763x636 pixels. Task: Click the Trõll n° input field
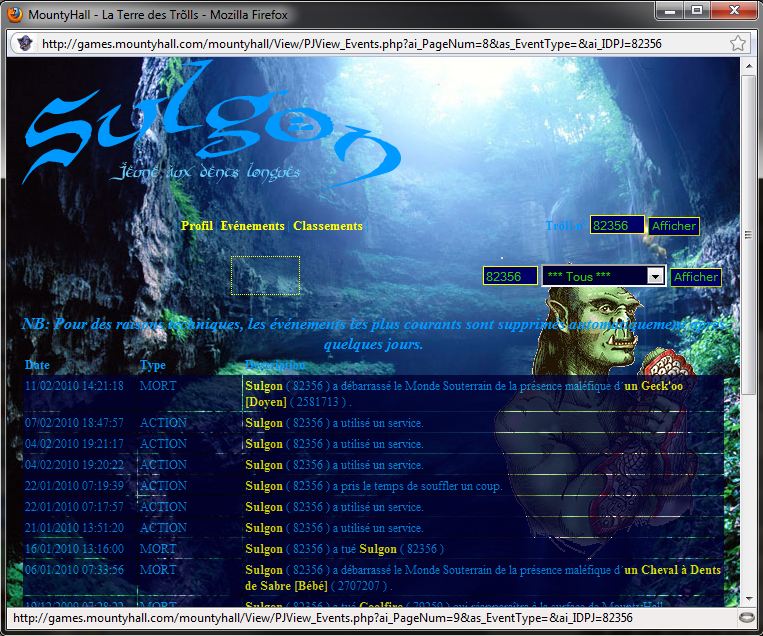616,226
